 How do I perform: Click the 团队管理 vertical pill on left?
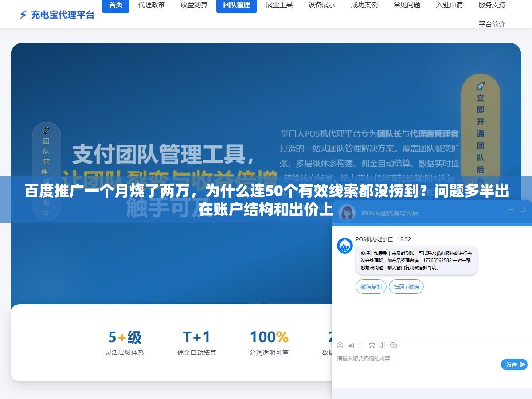tap(46, 171)
